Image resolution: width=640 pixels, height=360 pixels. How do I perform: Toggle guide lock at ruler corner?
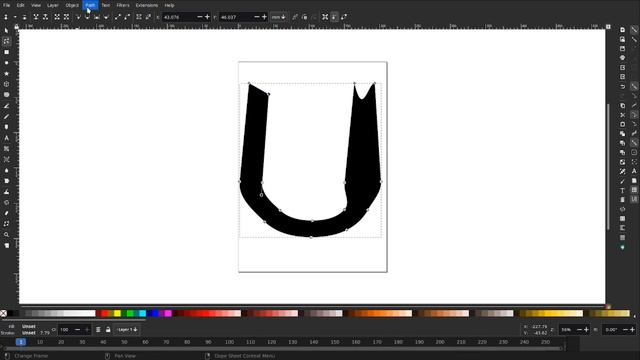tap(16, 27)
